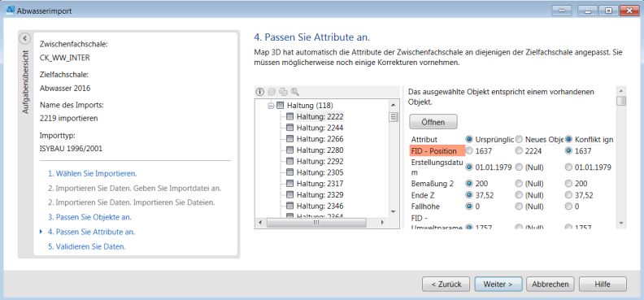The height and width of the screenshot is (300, 644).
Task: Click the table icon beside Haltung: 2280
Action: pos(289,150)
